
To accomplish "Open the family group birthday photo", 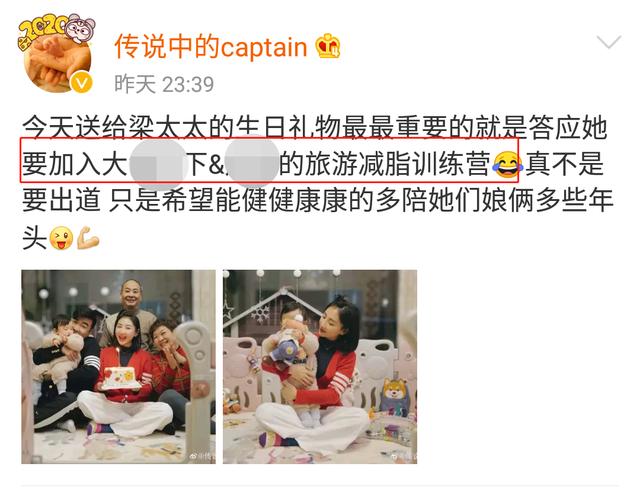I will click(118, 367).
